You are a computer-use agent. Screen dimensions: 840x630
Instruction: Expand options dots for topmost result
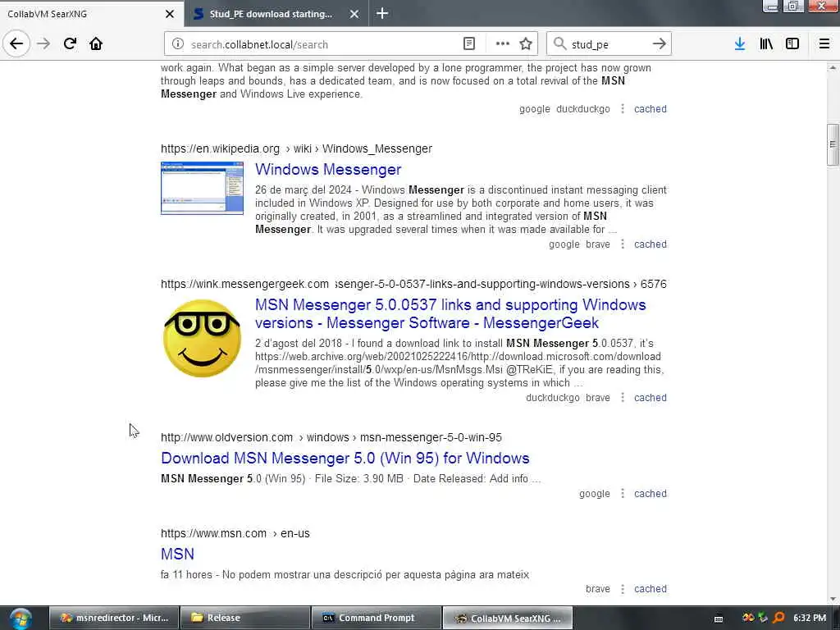623,109
